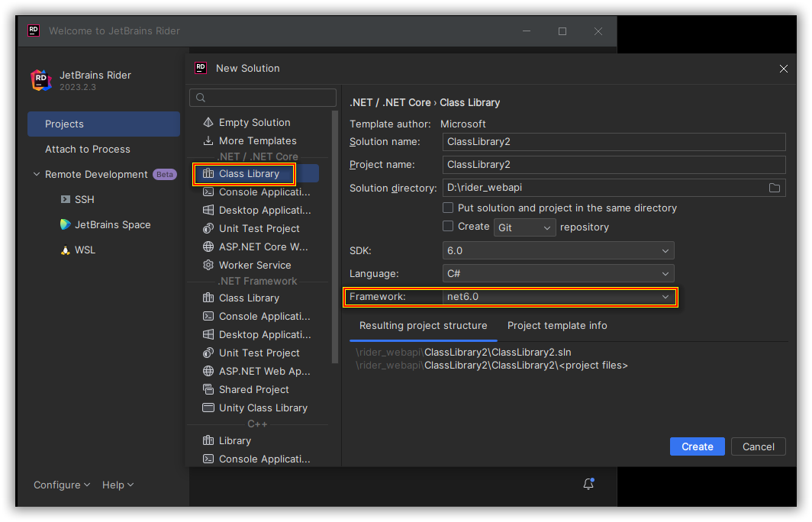The image size is (812, 522).
Task: Select the Shared Project icon
Action: point(208,389)
